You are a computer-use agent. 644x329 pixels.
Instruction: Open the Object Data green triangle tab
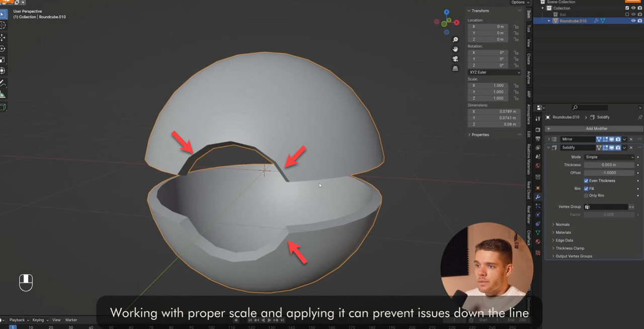(x=538, y=232)
